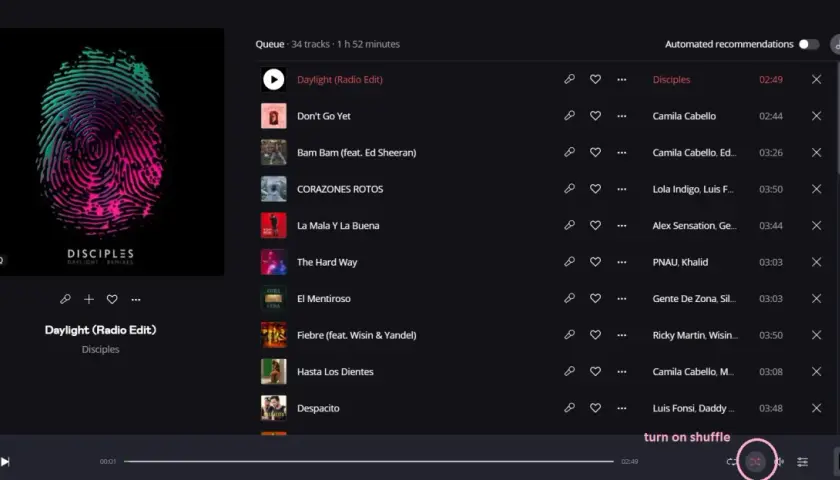Screen dimensions: 840x480
Task: Open the Bam Bam track options menu
Action: click(x=621, y=152)
